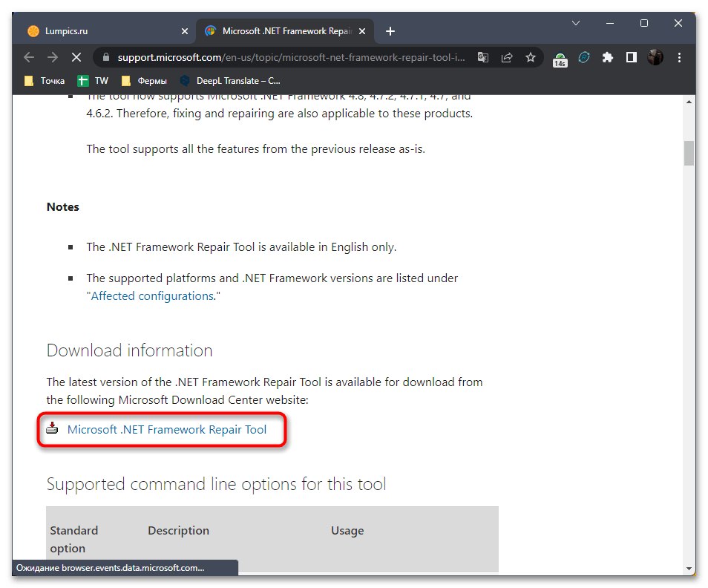
Task: Share this page from the address bar
Action: click(x=507, y=57)
